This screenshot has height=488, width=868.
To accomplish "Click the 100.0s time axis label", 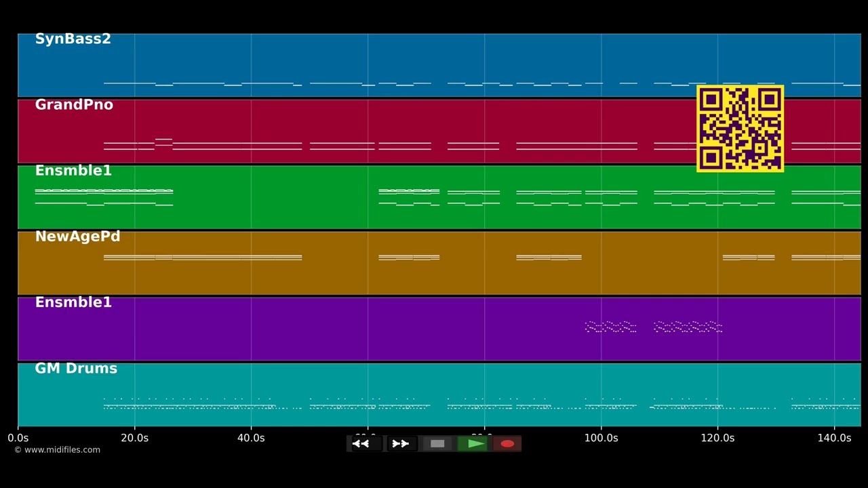I will coord(601,438).
